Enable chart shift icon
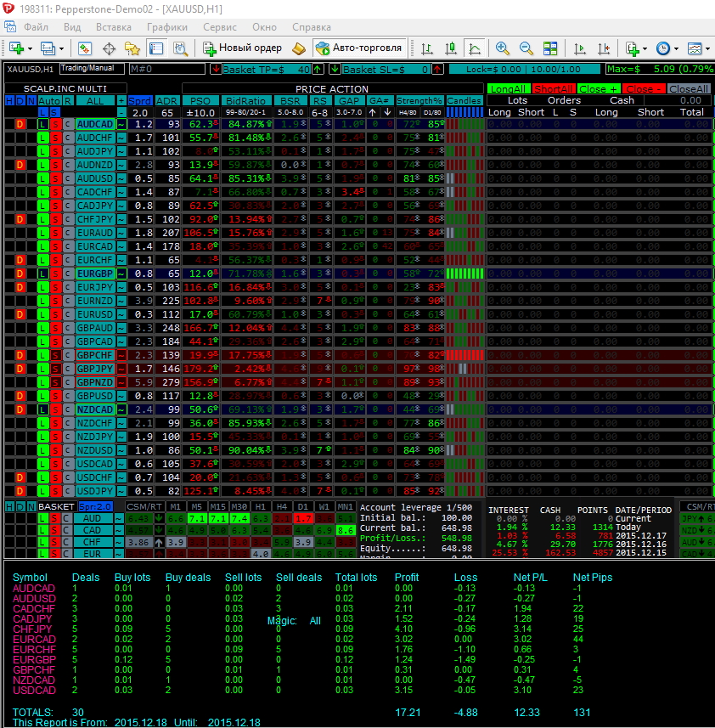The height and width of the screenshot is (728, 715). pyautogui.click(x=604, y=48)
